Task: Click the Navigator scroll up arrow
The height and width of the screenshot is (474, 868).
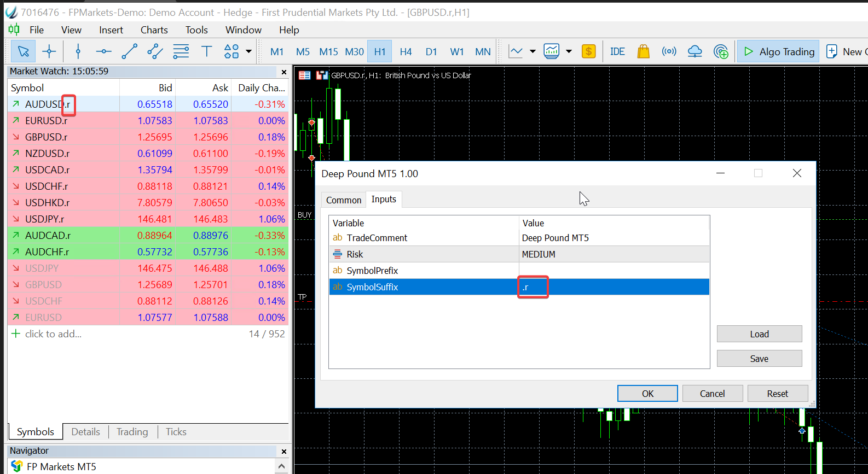Action: pyautogui.click(x=281, y=466)
